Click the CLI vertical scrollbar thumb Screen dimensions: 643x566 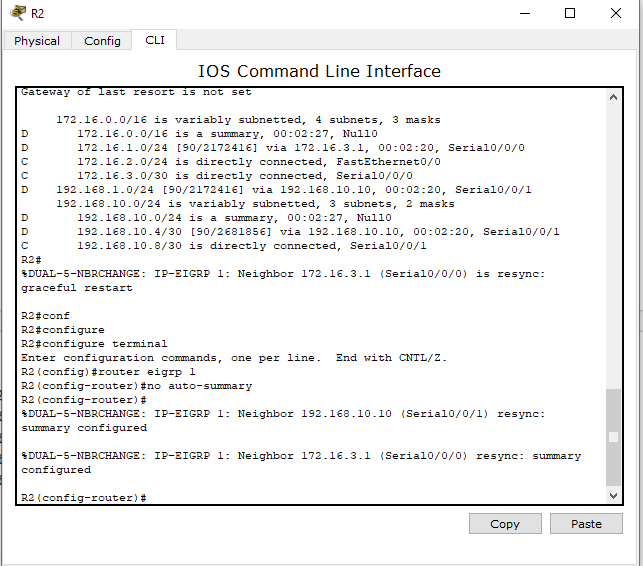[x=613, y=437]
